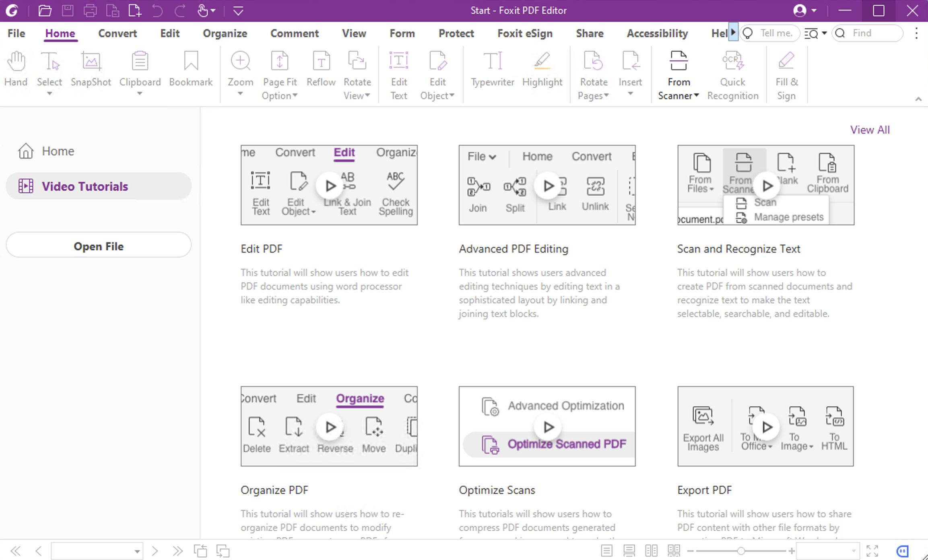Image resolution: width=928 pixels, height=560 pixels.
Task: Open the page number combo box dropdown
Action: 137,551
